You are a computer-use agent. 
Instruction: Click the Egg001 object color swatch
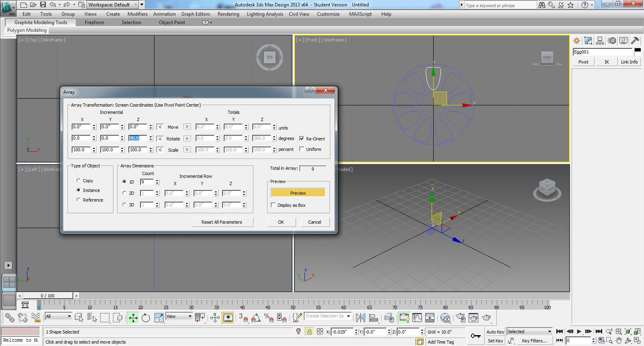pyautogui.click(x=638, y=50)
